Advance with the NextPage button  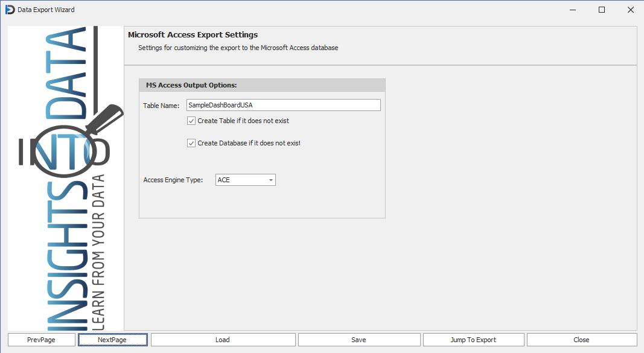click(112, 340)
